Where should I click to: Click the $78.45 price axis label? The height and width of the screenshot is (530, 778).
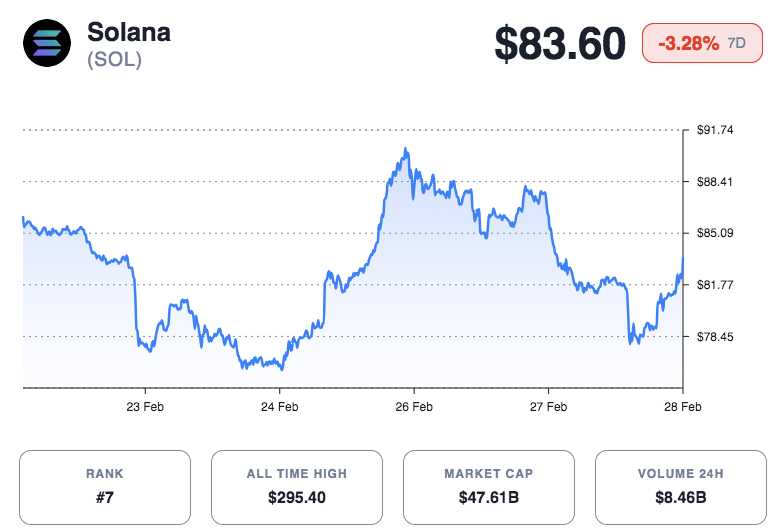click(x=715, y=337)
